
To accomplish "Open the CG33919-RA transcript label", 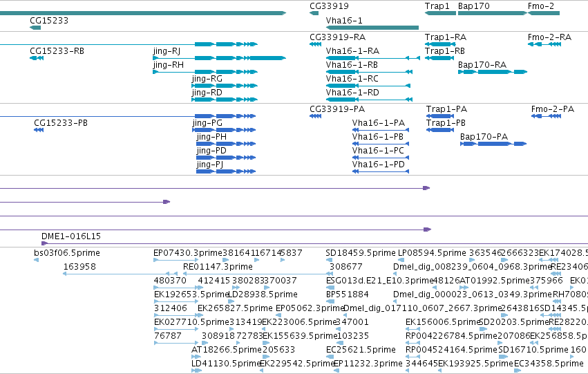I will [x=337, y=37].
